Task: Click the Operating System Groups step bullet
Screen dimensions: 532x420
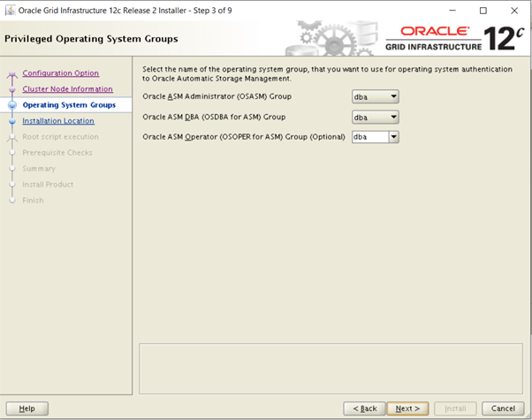Action: point(12,105)
